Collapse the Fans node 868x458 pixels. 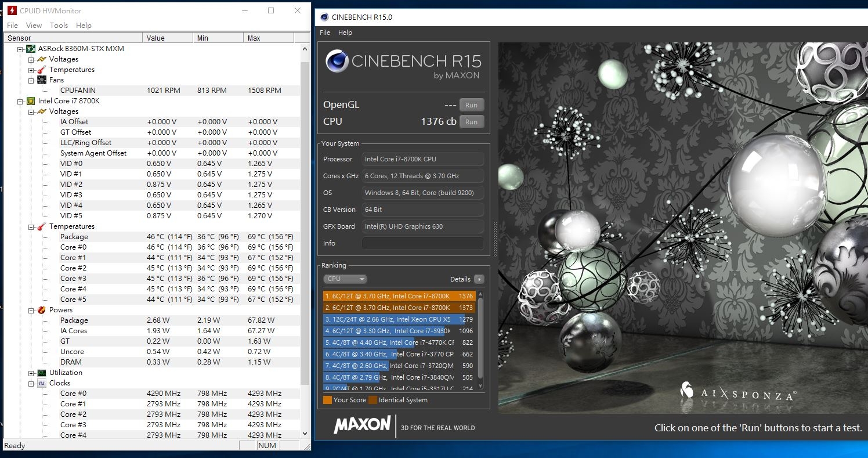pos(31,80)
